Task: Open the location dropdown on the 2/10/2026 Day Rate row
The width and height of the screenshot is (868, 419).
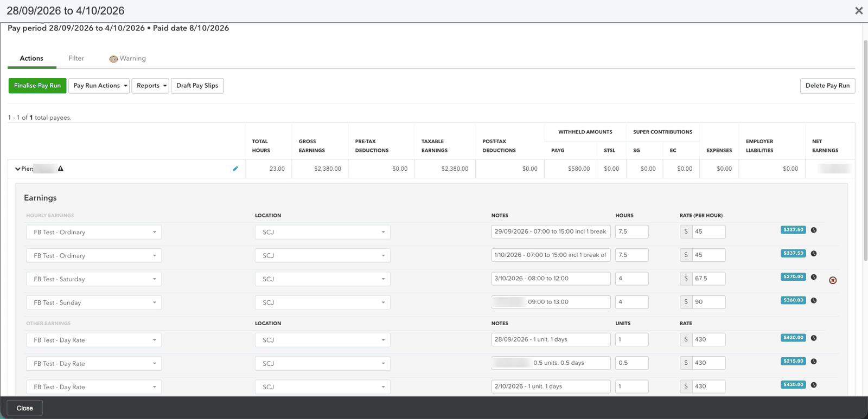Action: (x=323, y=387)
